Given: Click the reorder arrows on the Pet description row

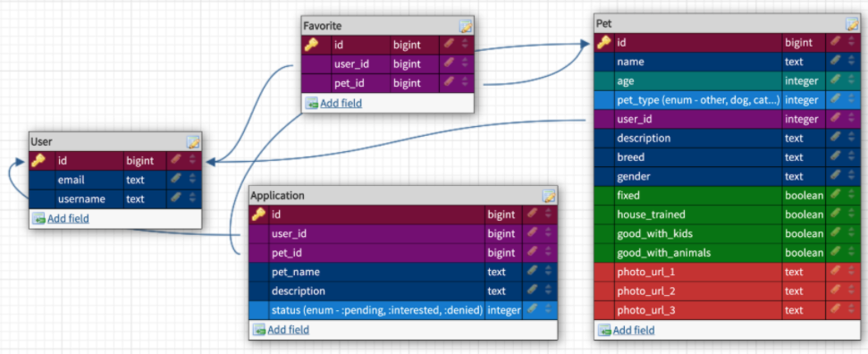Looking at the screenshot, I should click(851, 139).
